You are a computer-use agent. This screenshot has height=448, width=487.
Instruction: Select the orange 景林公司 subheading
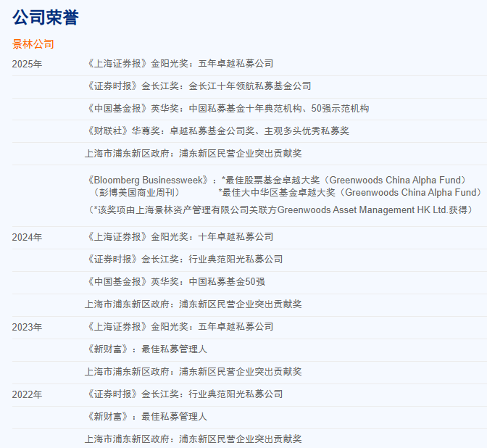coord(33,44)
